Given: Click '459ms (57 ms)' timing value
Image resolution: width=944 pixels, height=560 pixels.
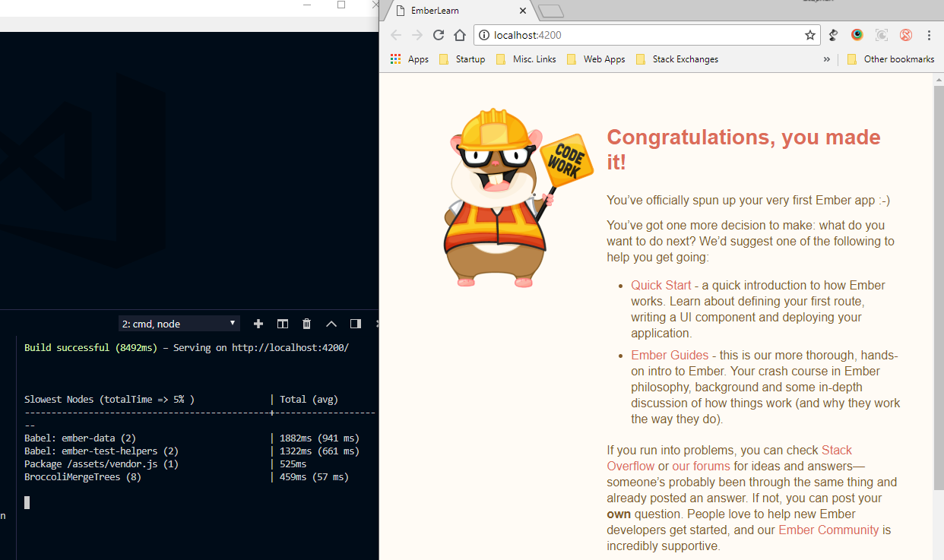Looking at the screenshot, I should point(314,477).
